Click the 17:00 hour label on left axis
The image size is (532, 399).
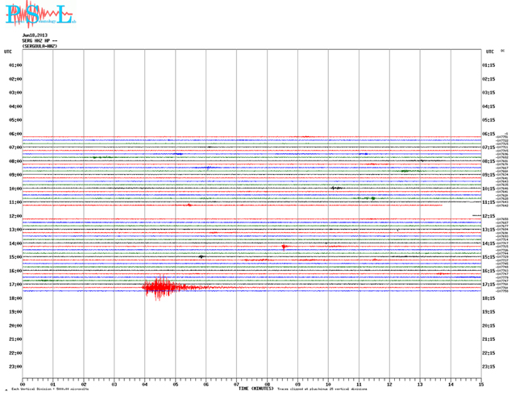point(15,285)
